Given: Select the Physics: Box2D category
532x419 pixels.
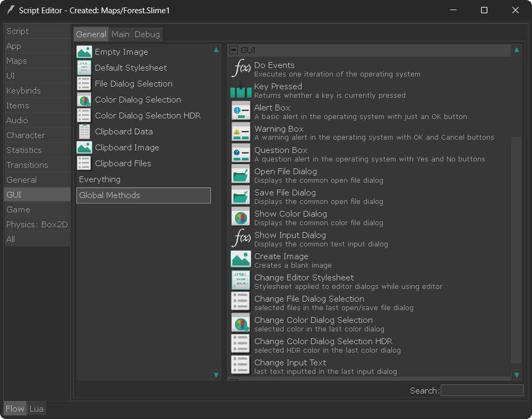Looking at the screenshot, I should coord(37,225).
